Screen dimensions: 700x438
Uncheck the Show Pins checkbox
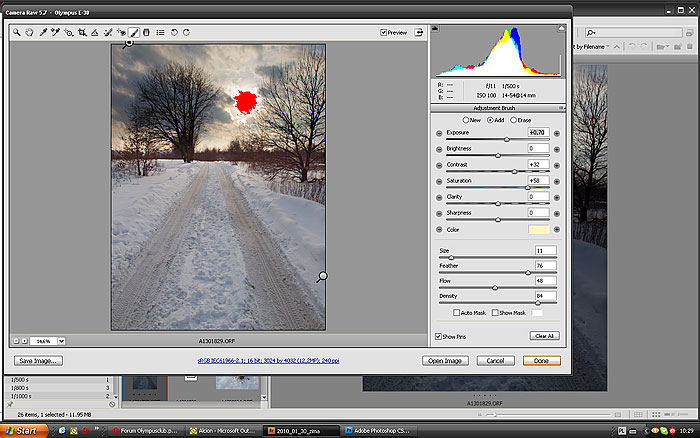point(439,336)
